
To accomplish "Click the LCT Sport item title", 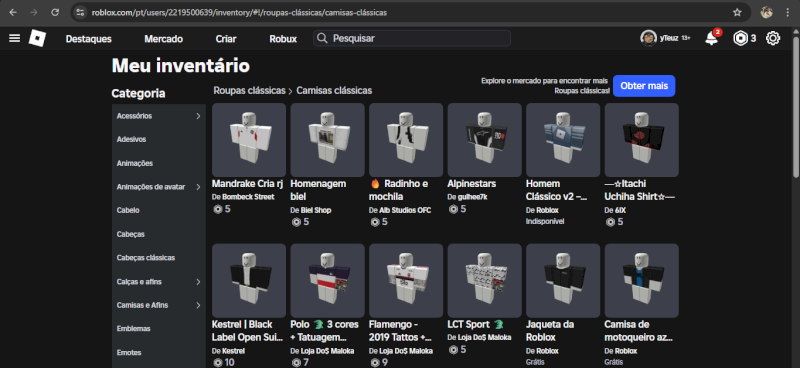I will click(x=476, y=324).
